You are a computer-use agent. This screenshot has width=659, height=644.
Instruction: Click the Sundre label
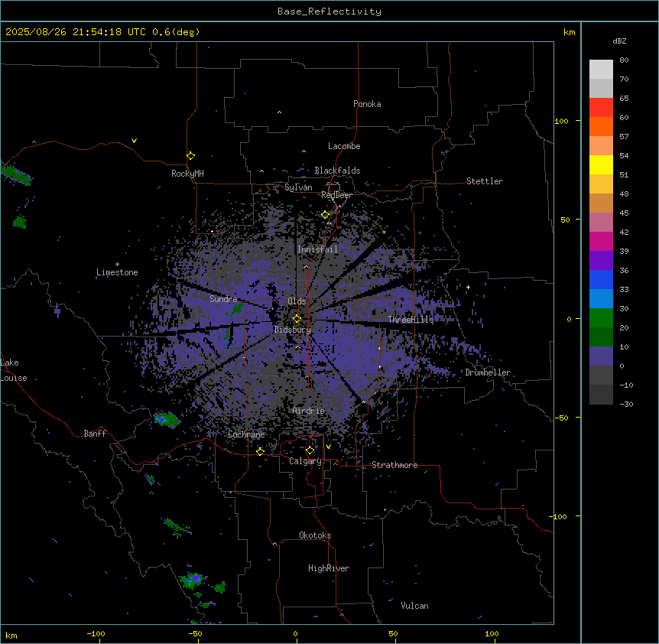coord(223,299)
